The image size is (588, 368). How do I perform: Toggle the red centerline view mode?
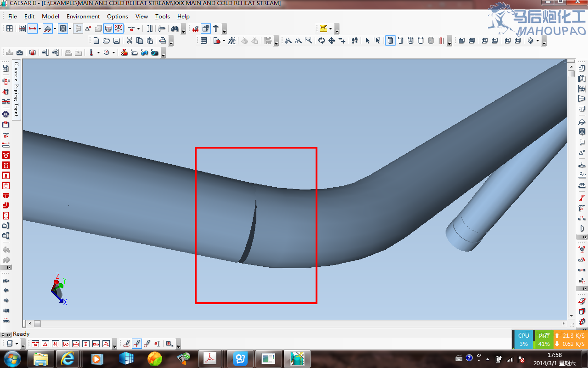441,40
